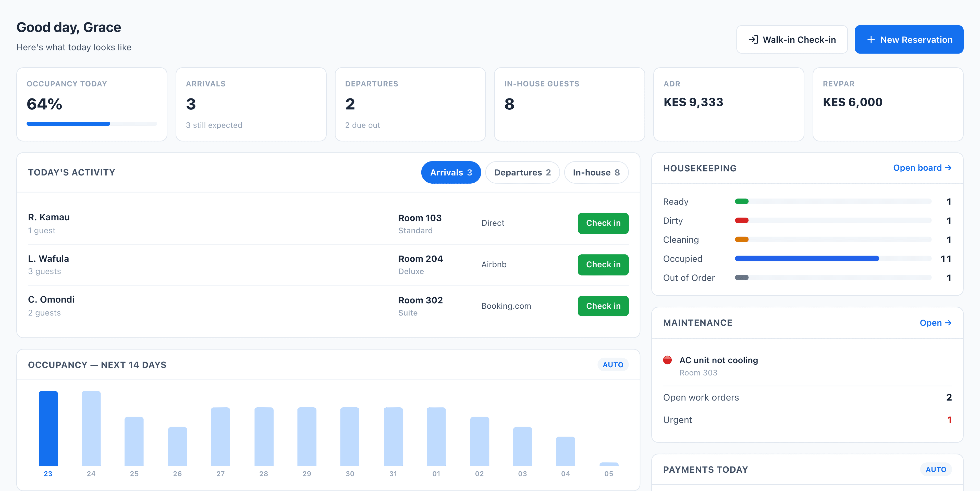Click Room 204 in arrivals list

(x=420, y=259)
